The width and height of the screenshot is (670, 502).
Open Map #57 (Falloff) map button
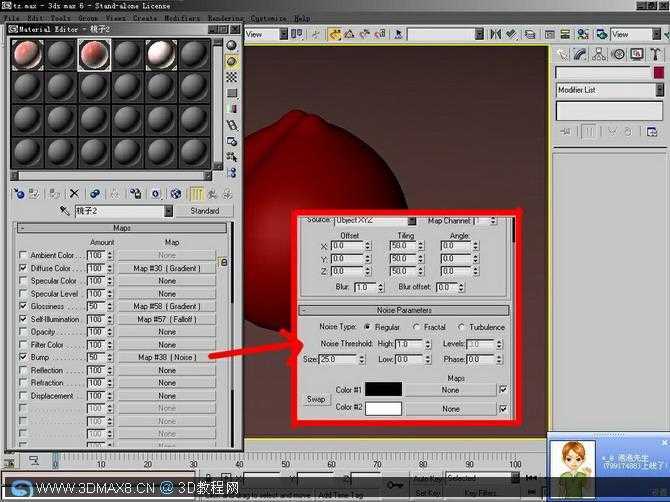[x=167, y=319]
